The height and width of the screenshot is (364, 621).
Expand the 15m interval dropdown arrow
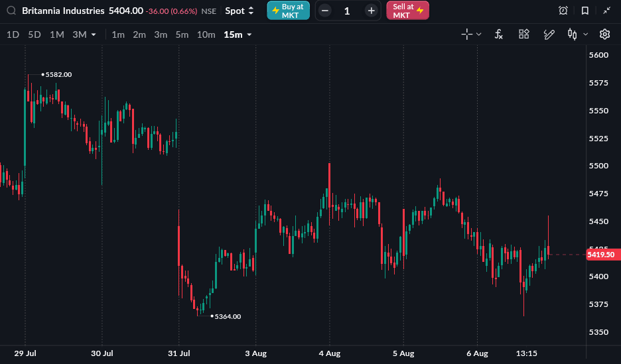249,35
